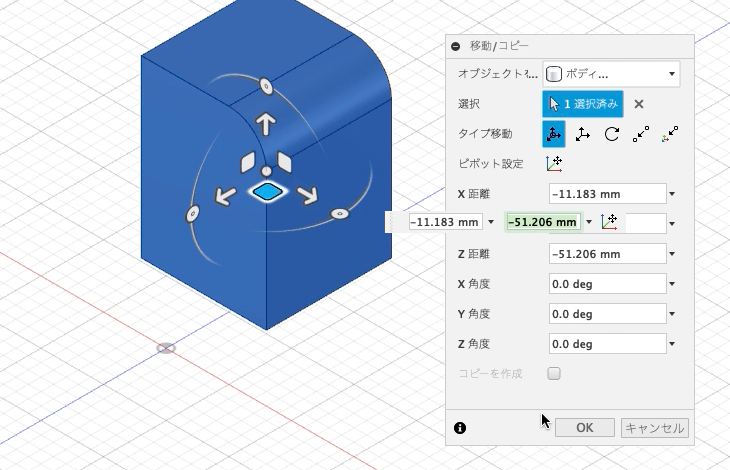Select the Free Move type icon
730x470 pixels.
click(x=554, y=134)
